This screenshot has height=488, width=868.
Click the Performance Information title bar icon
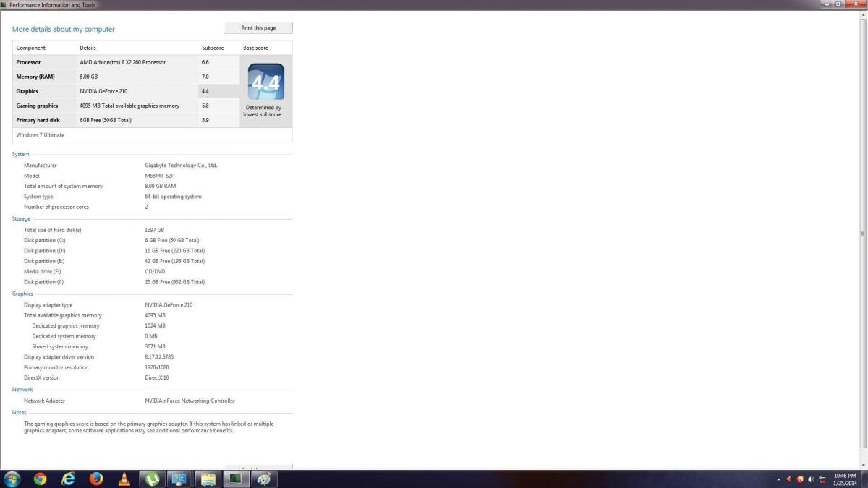click(4, 4)
